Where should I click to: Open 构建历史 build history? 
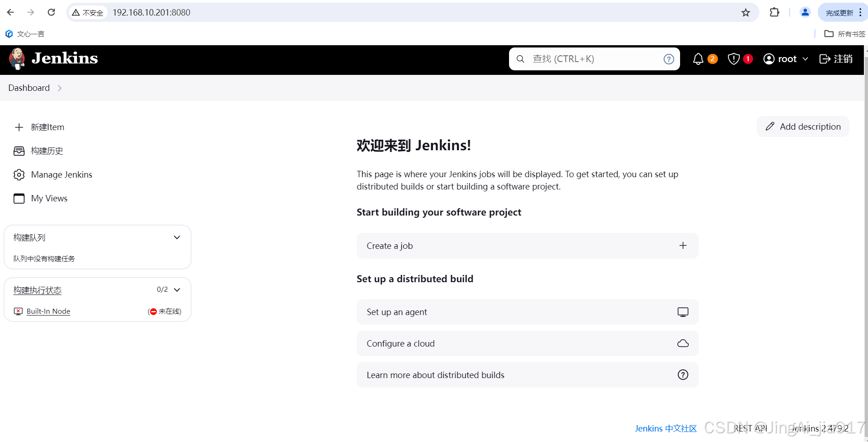click(38, 151)
